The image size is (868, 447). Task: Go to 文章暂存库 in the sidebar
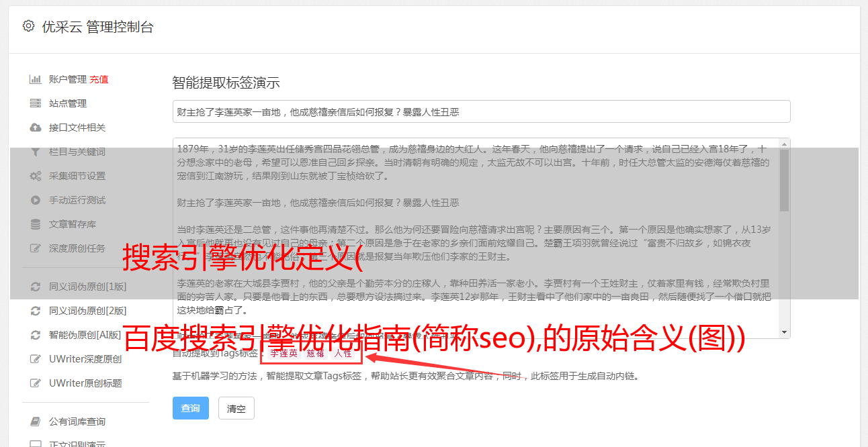(73, 224)
